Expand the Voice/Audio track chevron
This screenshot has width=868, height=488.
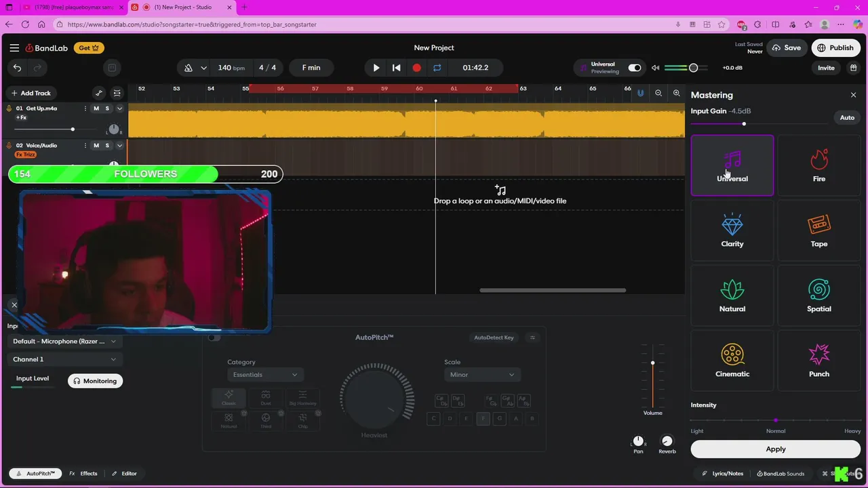click(120, 145)
